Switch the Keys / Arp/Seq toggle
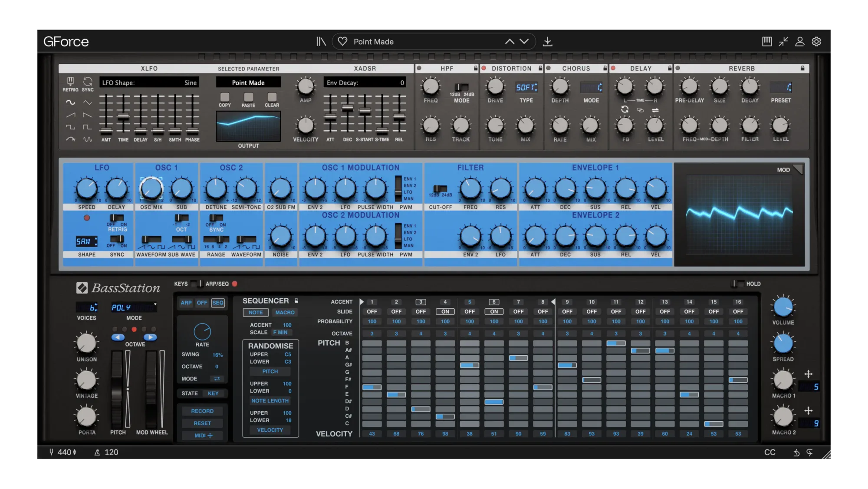 click(197, 284)
